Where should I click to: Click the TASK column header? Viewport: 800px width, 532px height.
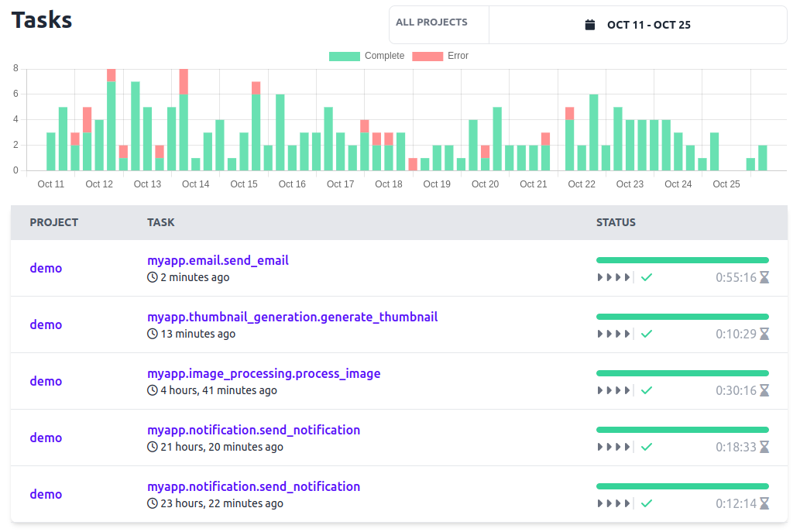tap(161, 222)
